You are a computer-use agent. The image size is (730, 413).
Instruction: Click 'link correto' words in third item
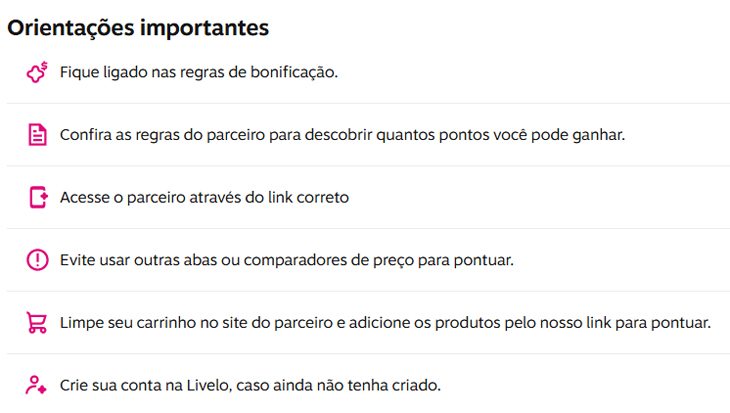point(308,197)
